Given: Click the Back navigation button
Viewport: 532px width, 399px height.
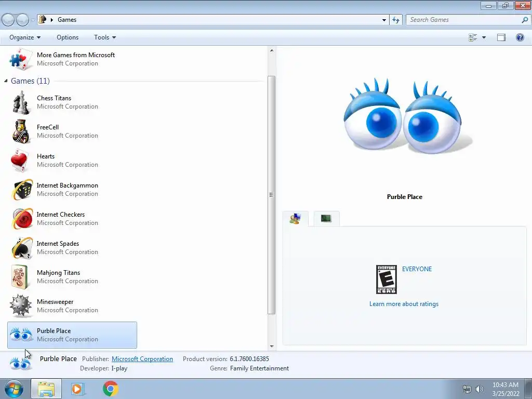Looking at the screenshot, I should (x=8, y=20).
